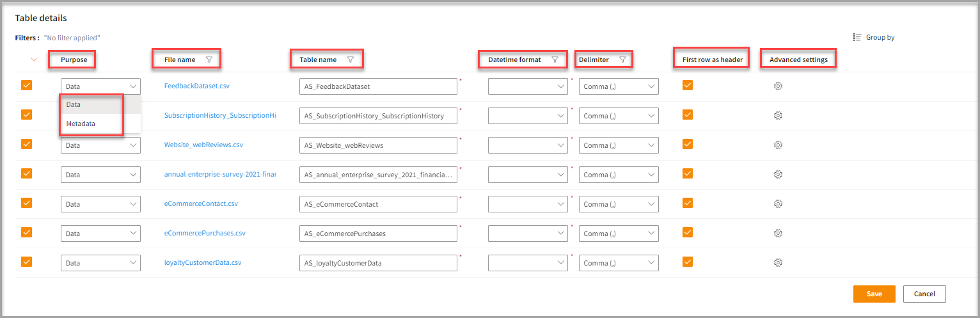This screenshot has width=980, height=318.
Task: Open advanced settings gear for loyaltyCustomerData.csv
Action: pos(778,263)
